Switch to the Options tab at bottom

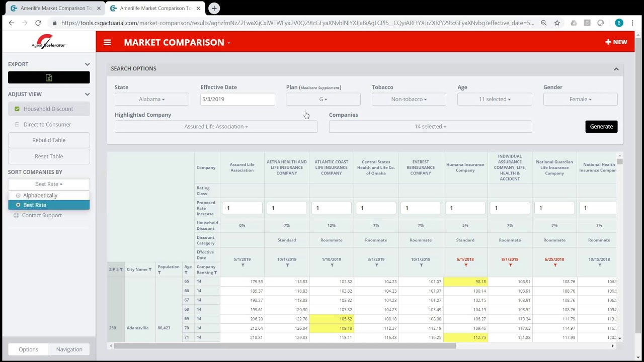tap(29, 349)
